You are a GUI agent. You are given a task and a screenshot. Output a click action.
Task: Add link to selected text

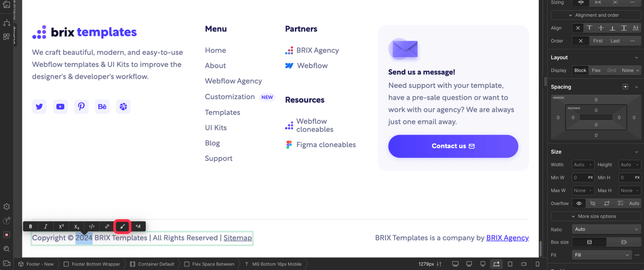coord(107,226)
